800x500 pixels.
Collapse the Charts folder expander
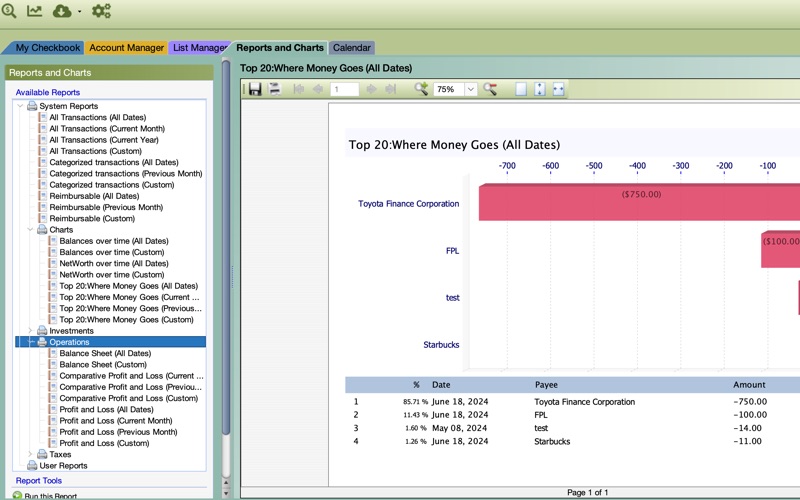30,230
